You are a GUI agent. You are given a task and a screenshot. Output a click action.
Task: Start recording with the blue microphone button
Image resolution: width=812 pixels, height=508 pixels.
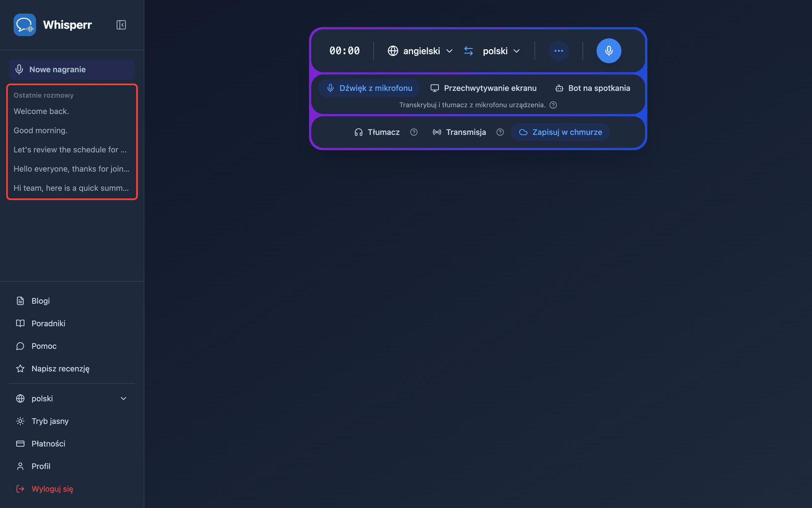[x=609, y=51]
